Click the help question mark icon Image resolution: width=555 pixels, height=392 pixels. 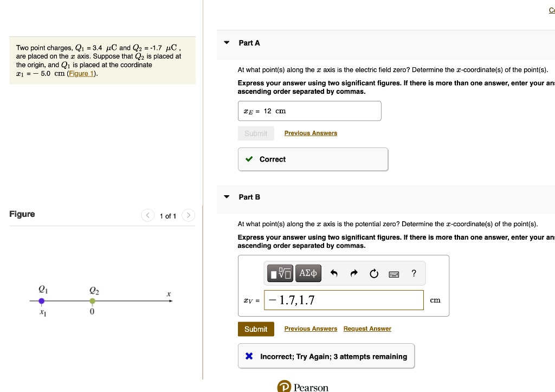[414, 273]
